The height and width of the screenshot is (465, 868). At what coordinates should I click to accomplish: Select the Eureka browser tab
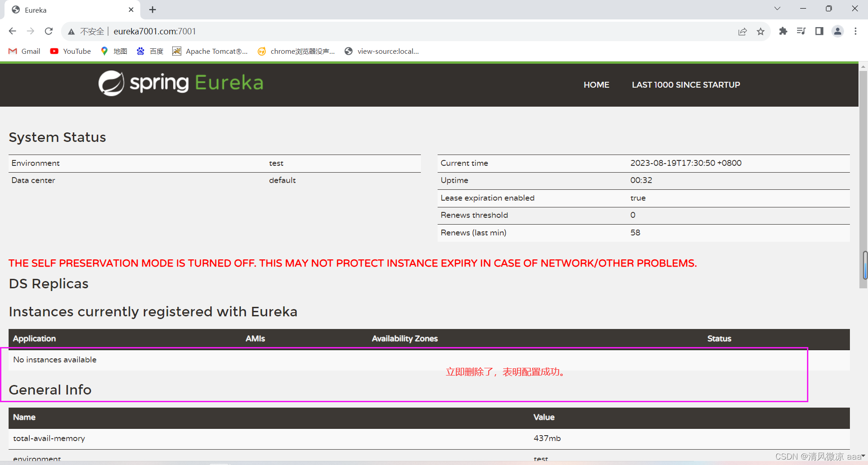pos(72,10)
